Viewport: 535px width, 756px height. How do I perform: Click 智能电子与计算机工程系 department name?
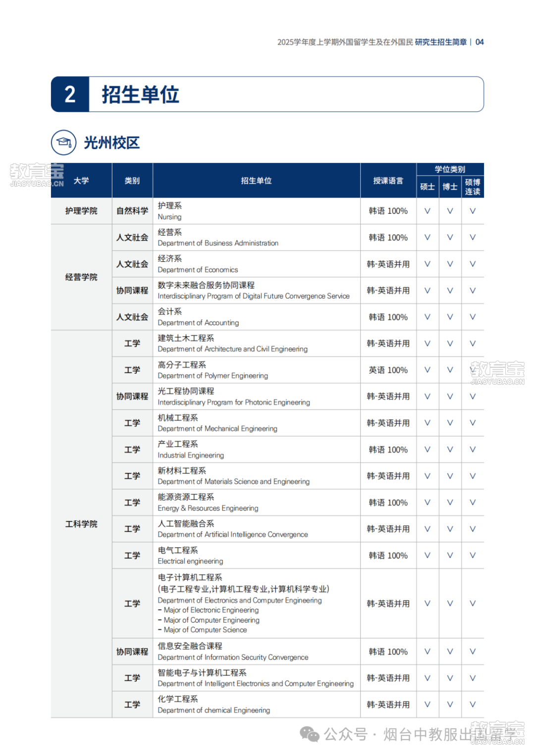(x=202, y=673)
